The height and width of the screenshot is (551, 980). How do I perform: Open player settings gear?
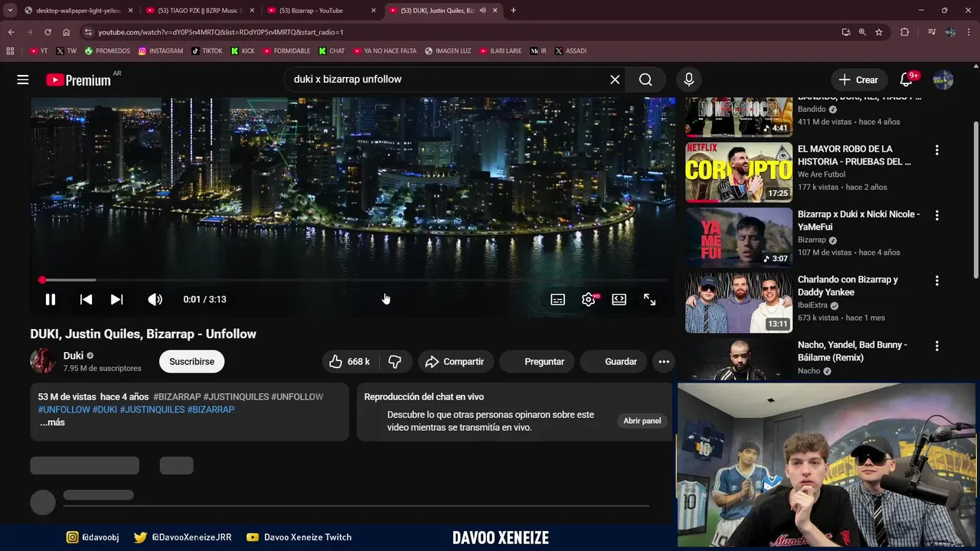click(589, 299)
